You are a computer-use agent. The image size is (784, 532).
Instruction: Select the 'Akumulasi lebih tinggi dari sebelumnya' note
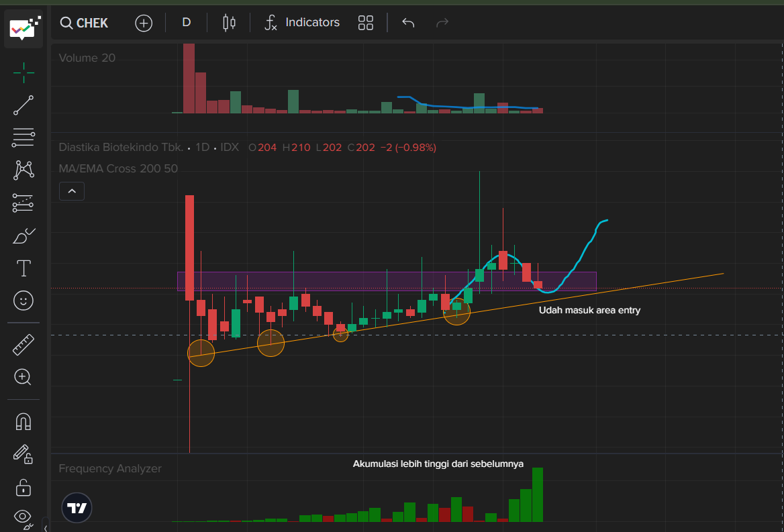[438, 464]
